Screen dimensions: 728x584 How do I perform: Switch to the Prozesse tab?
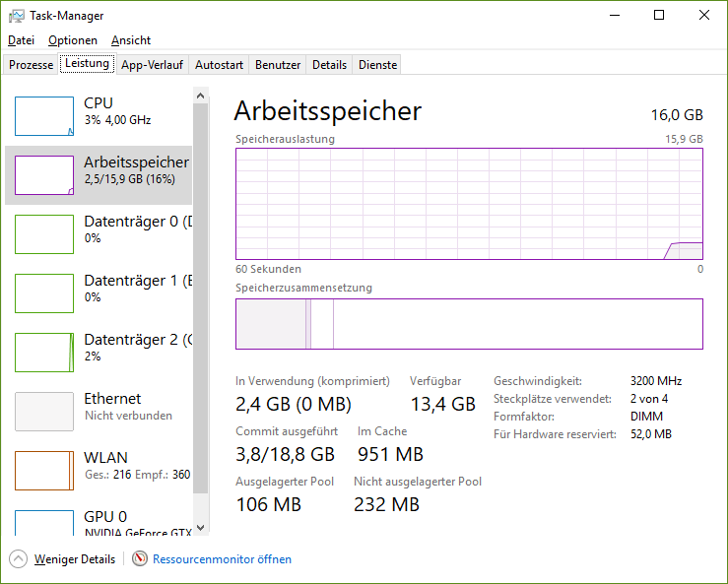point(31,65)
